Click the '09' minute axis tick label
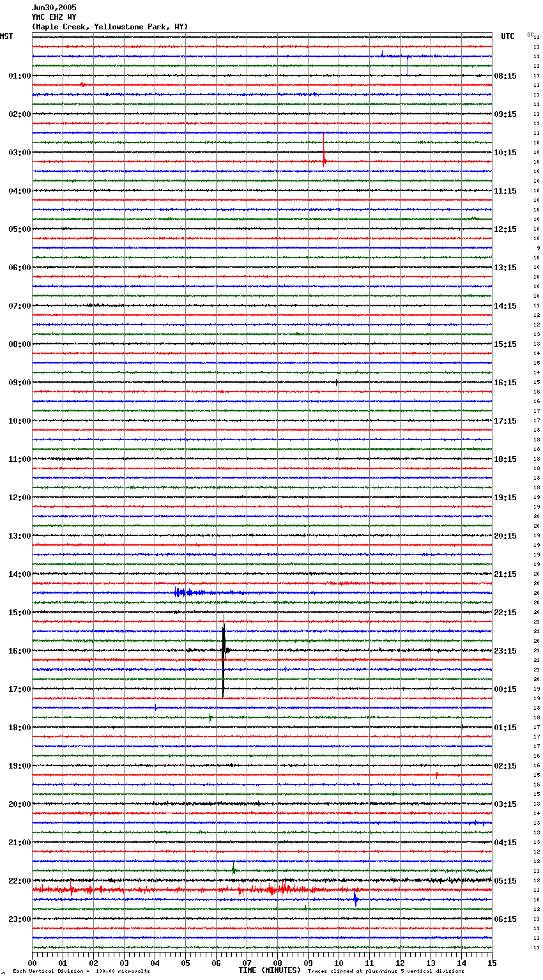 pyautogui.click(x=308, y=963)
